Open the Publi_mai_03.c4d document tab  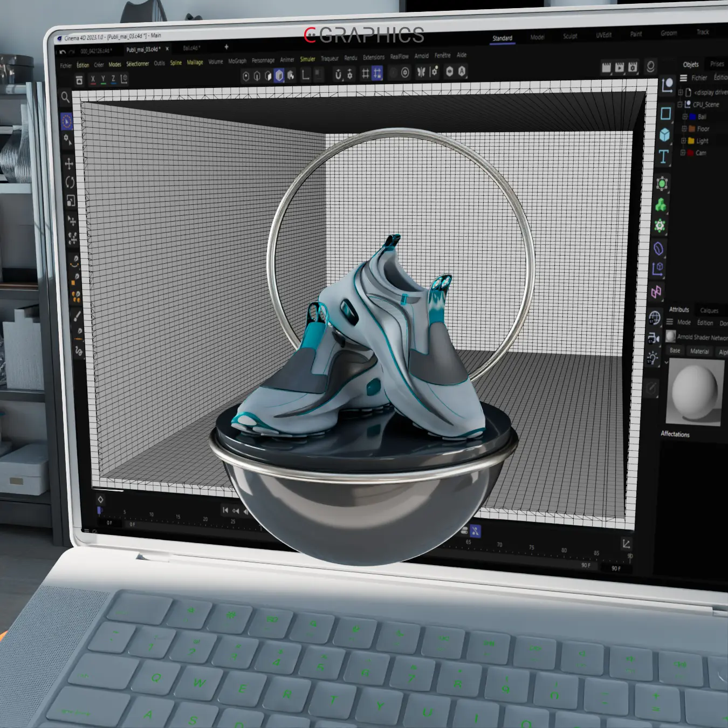[143, 50]
